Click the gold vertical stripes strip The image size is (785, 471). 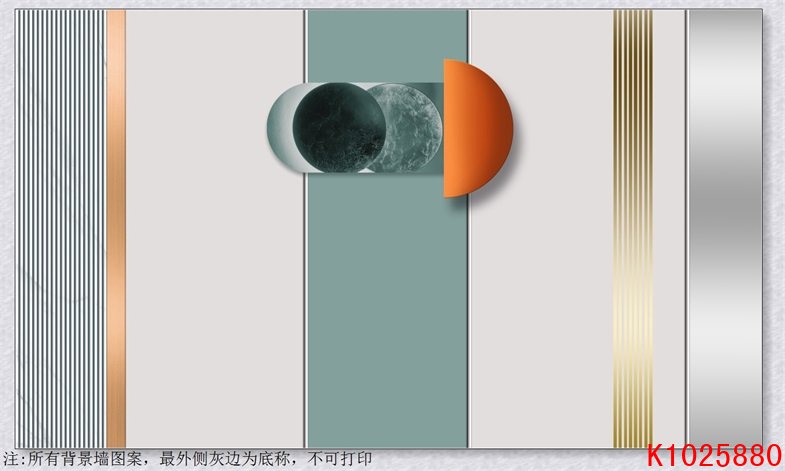click(x=633, y=228)
